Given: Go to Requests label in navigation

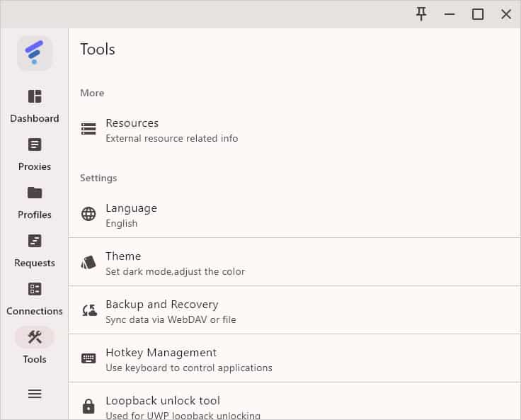Looking at the screenshot, I should coord(35,263).
